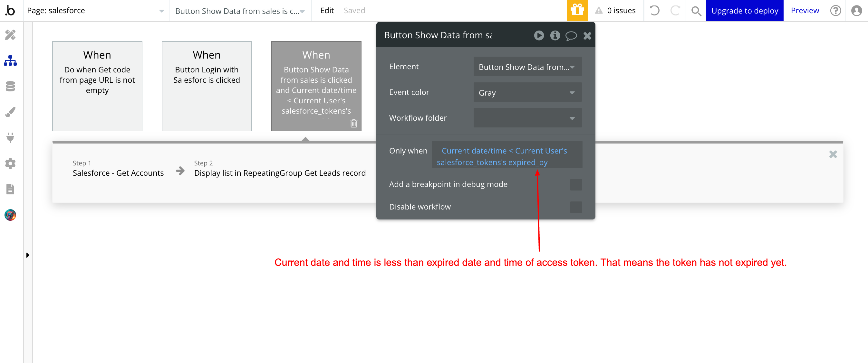Click the property panel title text
The image size is (868, 363).
(x=438, y=35)
